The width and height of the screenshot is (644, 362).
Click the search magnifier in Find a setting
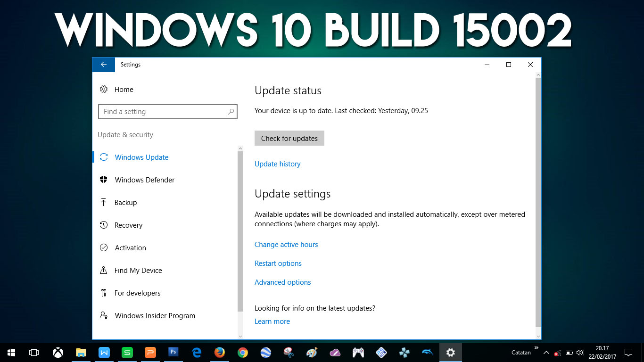click(x=231, y=112)
